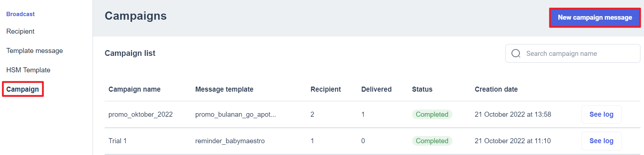Viewport: 644px width, 155px height.
Task: Focus the Search campaign name field
Action: (573, 53)
